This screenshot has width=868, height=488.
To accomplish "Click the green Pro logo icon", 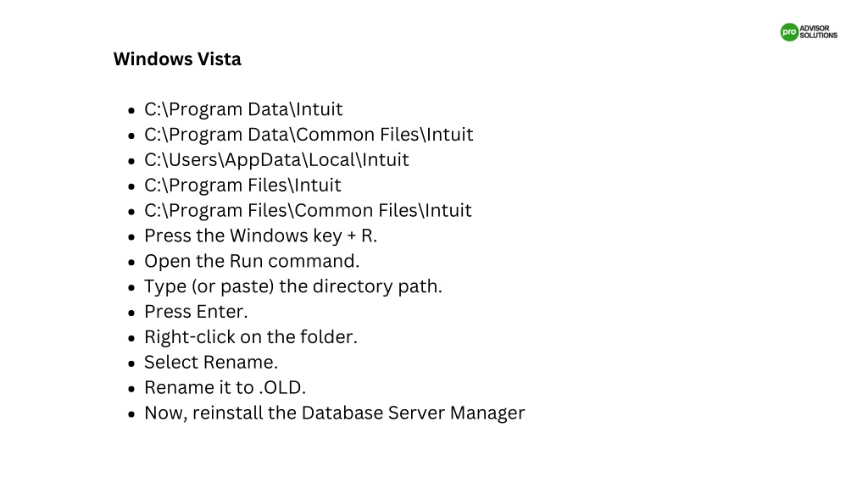I will [x=789, y=32].
